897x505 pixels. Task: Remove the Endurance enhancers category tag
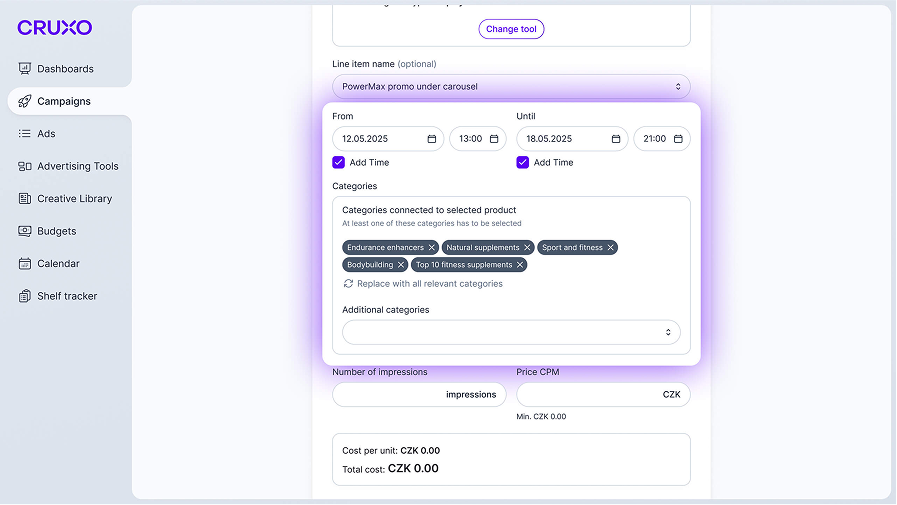pyautogui.click(x=432, y=247)
